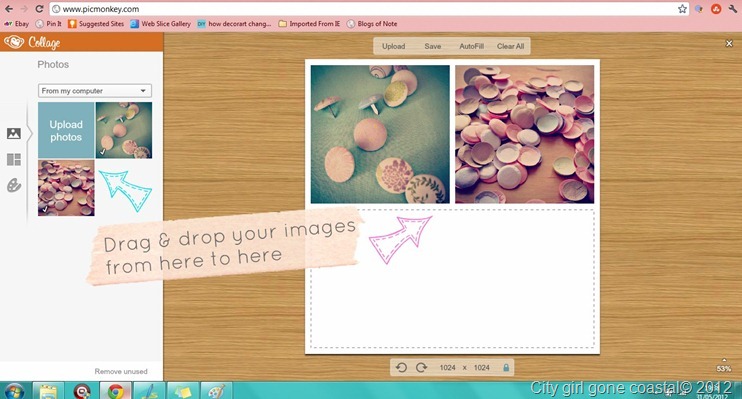Open the Swatches/background palette sidebar icon
The width and height of the screenshot is (742, 399).
14,185
